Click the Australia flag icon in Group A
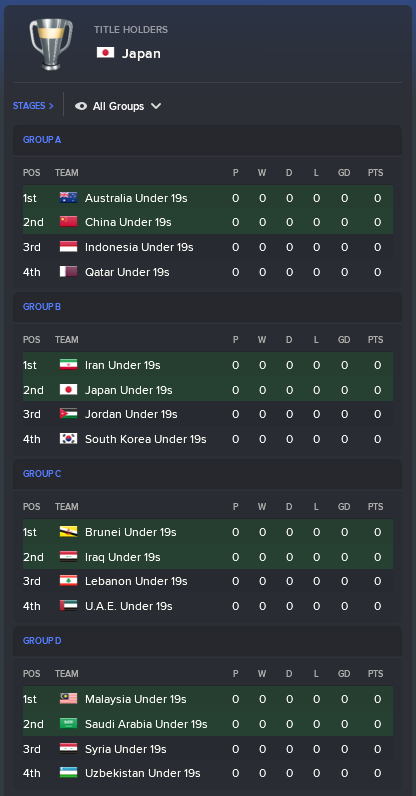Viewport: 416px width, 796px height. click(68, 197)
